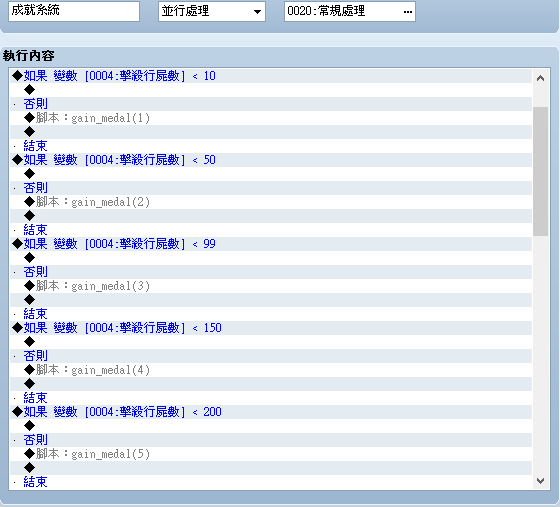The width and height of the screenshot is (560, 507).
Task: Select the empty command line below gain_medal(4)
Action: pyautogui.click(x=271, y=384)
